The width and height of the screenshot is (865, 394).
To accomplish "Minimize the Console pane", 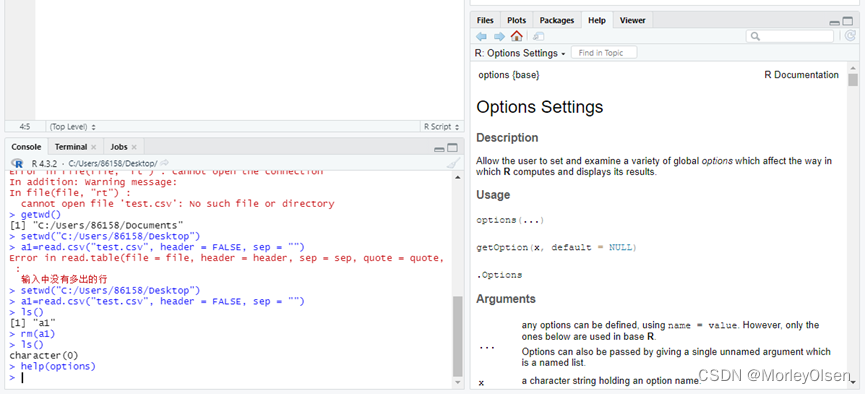I will [439, 148].
